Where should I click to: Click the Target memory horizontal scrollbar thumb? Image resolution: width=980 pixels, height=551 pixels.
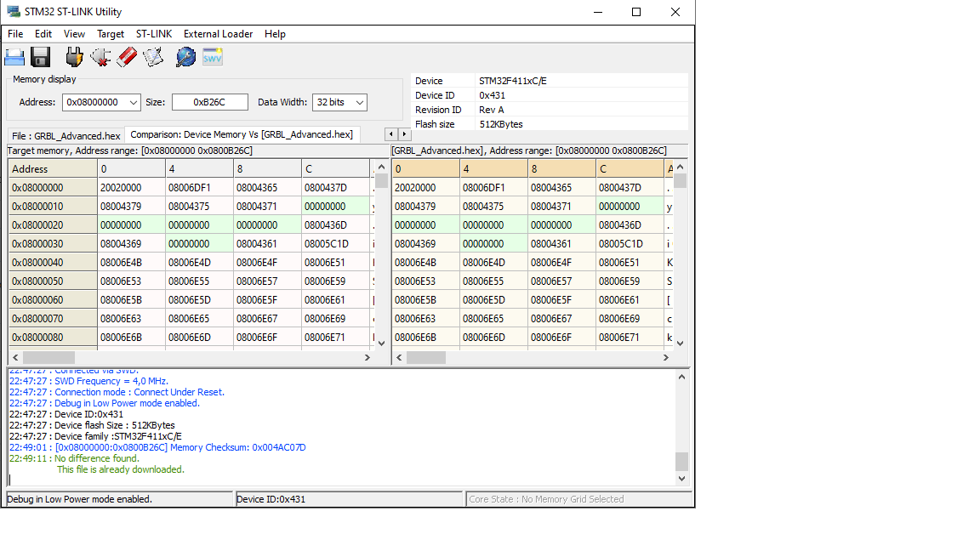[48, 357]
